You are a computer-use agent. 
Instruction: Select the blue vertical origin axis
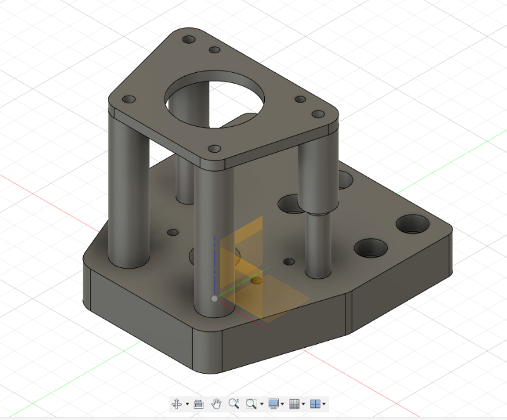tap(215, 266)
